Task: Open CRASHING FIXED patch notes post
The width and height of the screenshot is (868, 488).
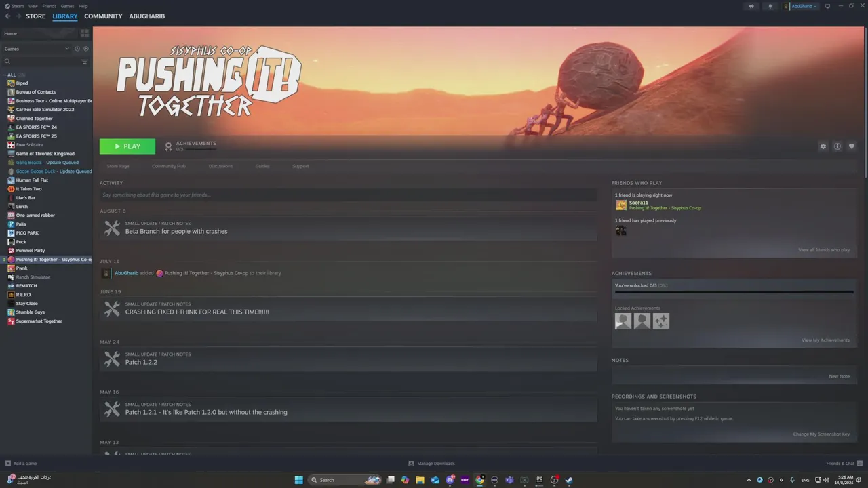Action: coord(349,309)
